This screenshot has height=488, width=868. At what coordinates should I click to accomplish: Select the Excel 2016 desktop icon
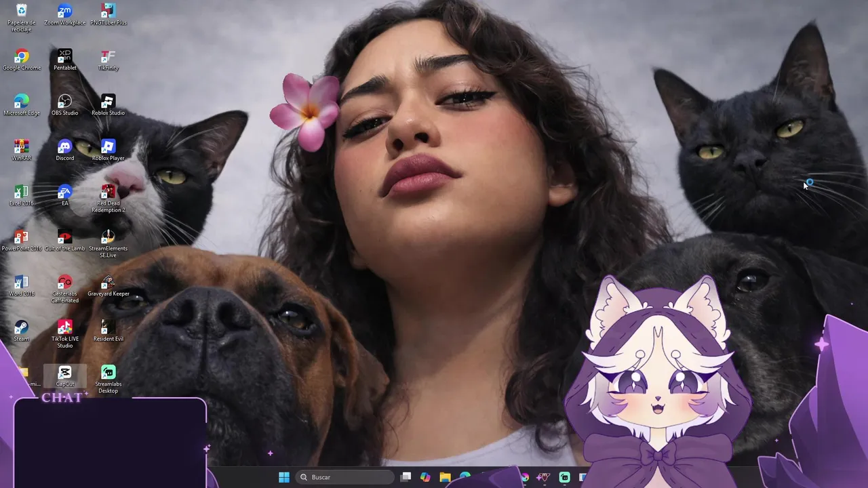tap(21, 195)
